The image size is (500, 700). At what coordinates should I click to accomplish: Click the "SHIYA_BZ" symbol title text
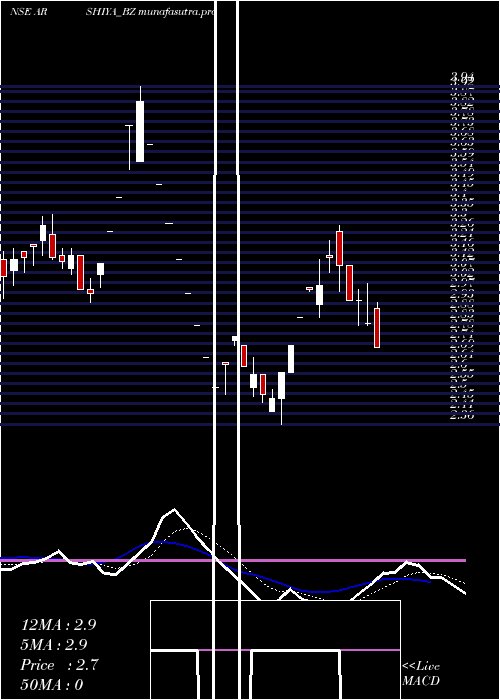click(111, 12)
